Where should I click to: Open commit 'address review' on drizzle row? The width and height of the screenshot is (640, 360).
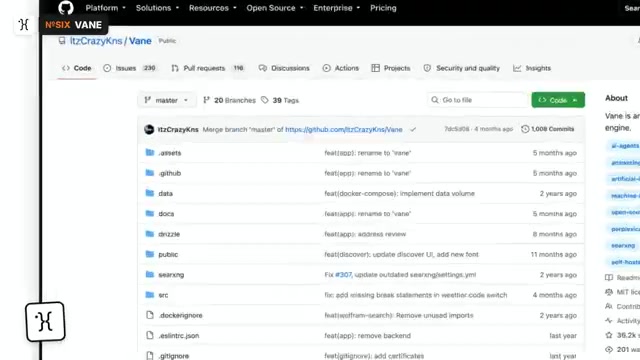(365, 234)
